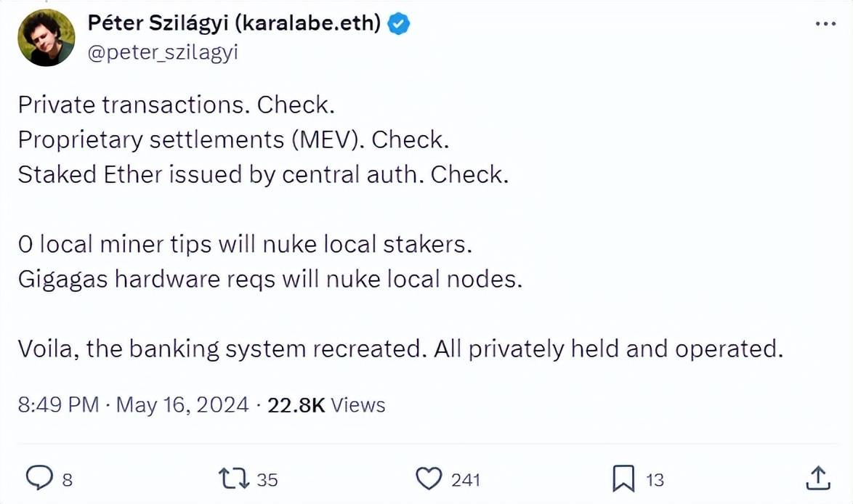Image resolution: width=853 pixels, height=504 pixels.
Task: Open the share tweet icon
Action: [818, 478]
